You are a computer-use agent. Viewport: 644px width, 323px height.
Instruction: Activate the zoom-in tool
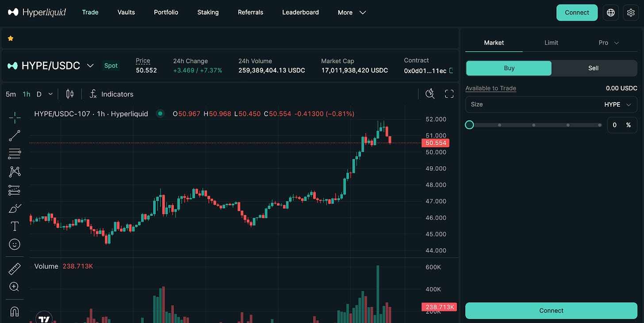14,286
